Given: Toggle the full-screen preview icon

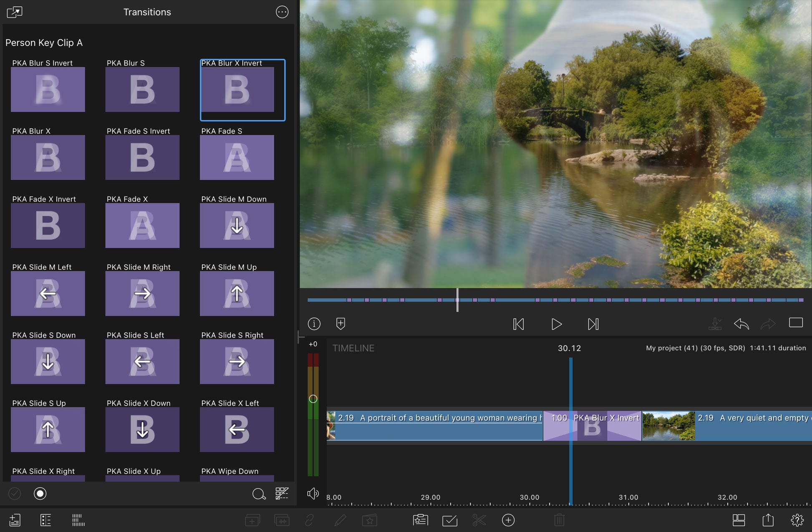Looking at the screenshot, I should 796,323.
